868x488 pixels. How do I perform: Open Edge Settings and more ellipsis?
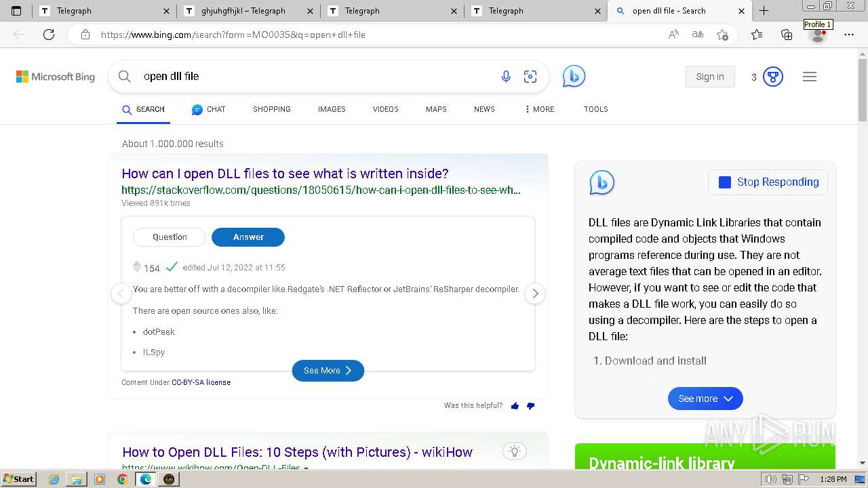(849, 35)
